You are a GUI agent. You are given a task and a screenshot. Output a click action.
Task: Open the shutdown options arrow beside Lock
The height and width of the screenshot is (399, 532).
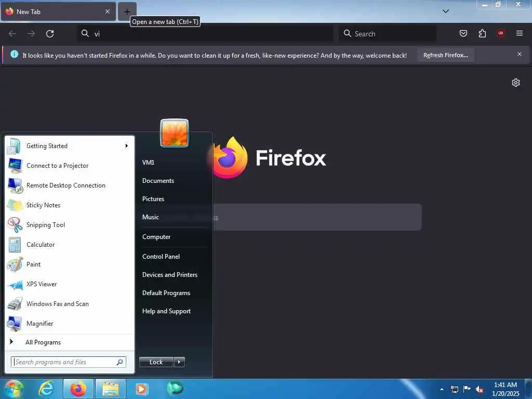pos(179,362)
